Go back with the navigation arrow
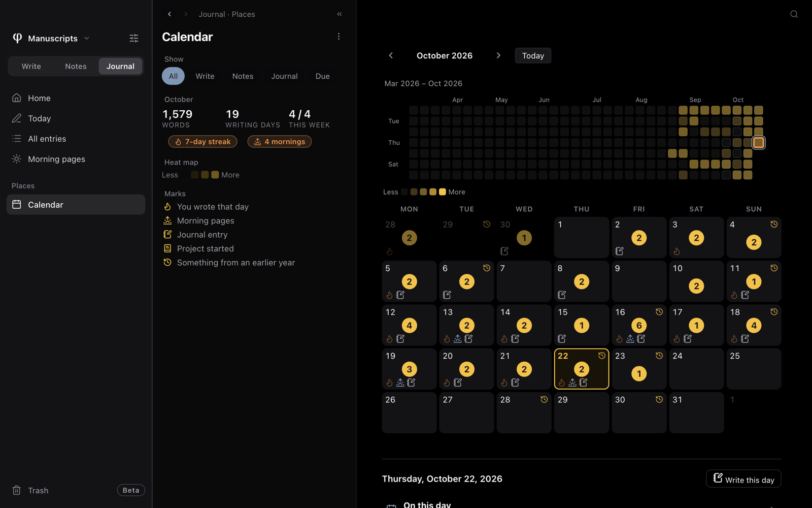Image resolution: width=812 pixels, height=508 pixels. 170,14
